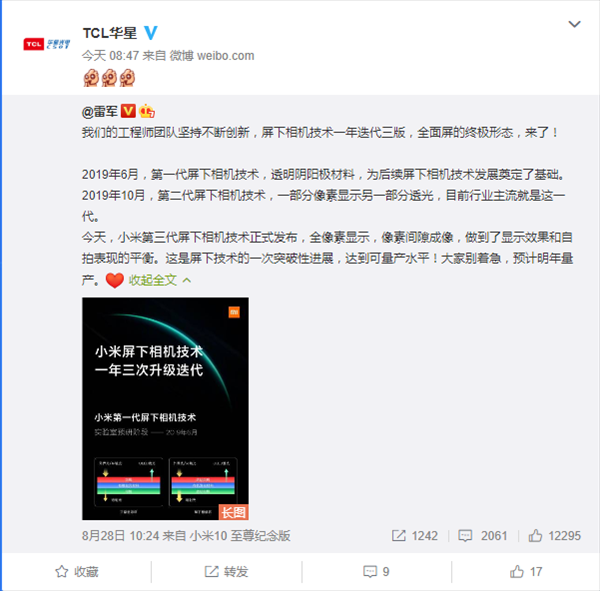This screenshot has width=600, height=591.
Task: Open the TCL华星 profile name
Action: [109, 33]
